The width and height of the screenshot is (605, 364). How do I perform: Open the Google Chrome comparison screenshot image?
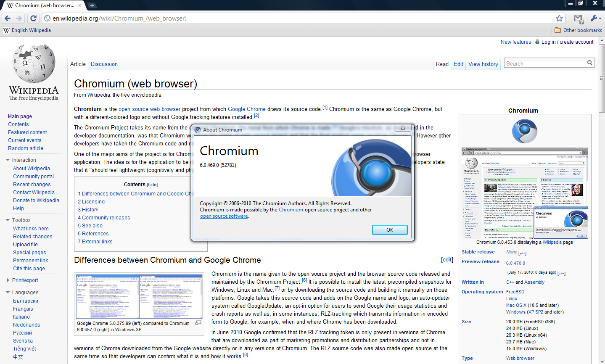coord(139,296)
